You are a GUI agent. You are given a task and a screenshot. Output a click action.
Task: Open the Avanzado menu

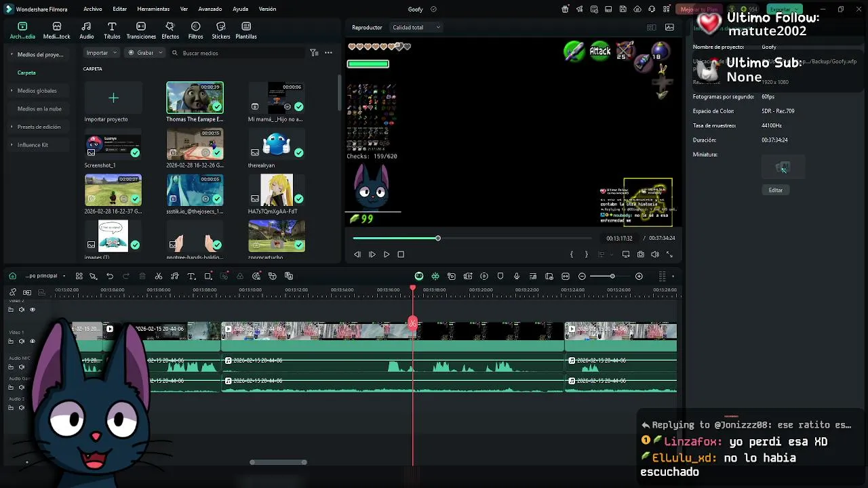click(x=210, y=9)
